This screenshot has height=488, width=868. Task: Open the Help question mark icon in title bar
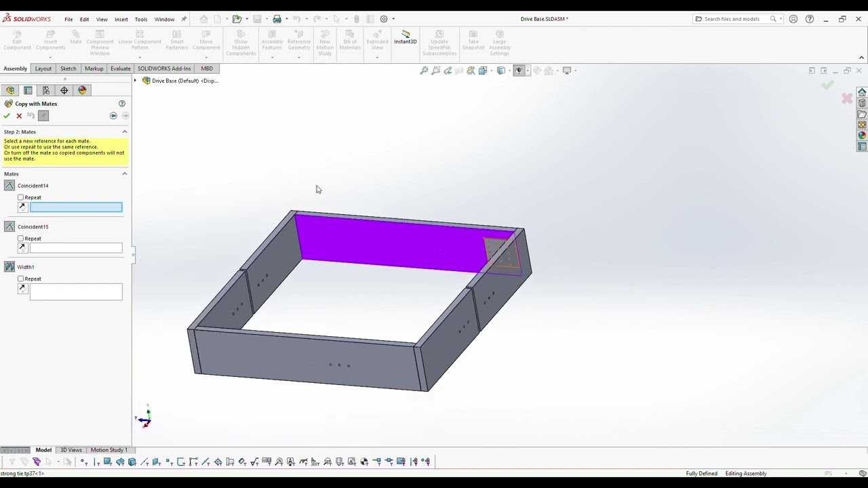pyautogui.click(x=810, y=19)
